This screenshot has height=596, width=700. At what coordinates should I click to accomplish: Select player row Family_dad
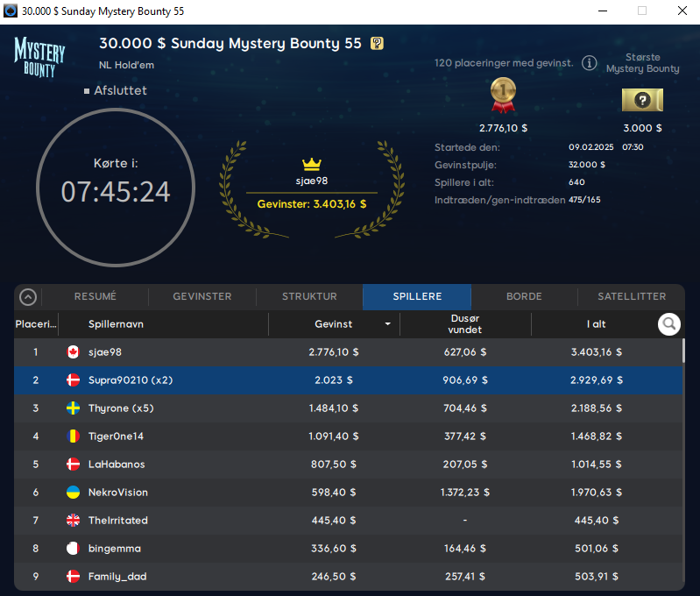click(x=348, y=577)
